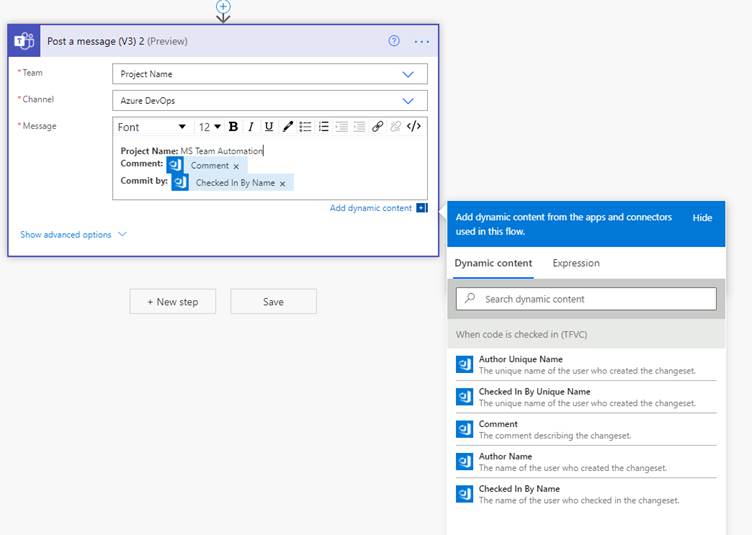Click the Author Name item icon
The width and height of the screenshot is (752, 535).
tap(464, 462)
